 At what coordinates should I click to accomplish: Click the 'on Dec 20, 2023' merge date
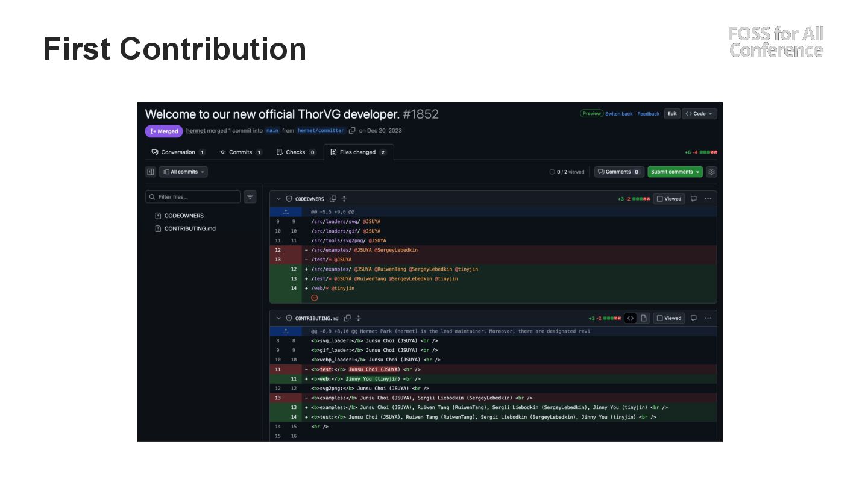380,131
